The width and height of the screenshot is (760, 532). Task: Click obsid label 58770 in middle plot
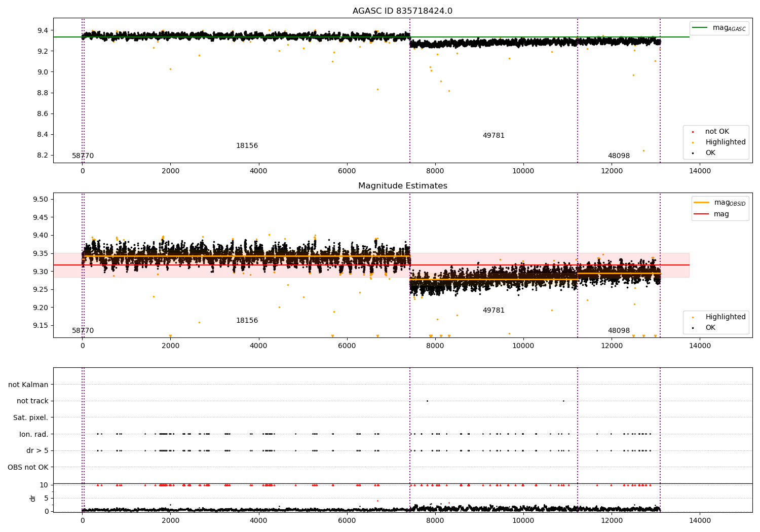[x=83, y=331]
